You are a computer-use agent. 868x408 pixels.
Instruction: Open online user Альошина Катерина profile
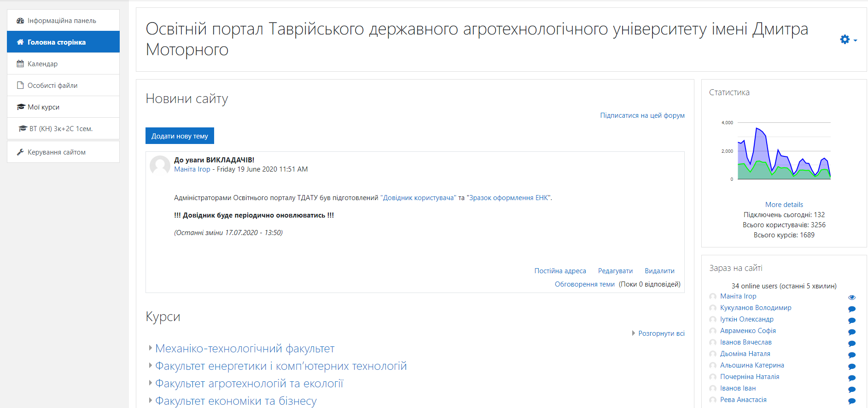click(x=752, y=365)
